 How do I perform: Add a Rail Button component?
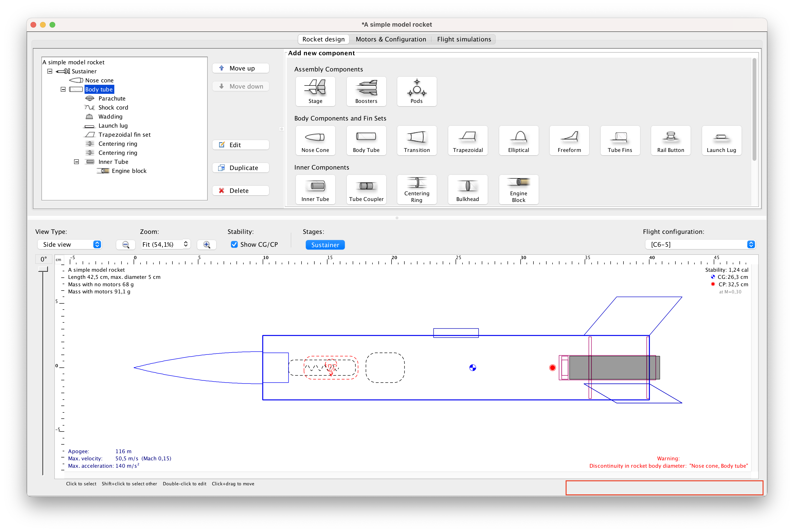click(670, 141)
